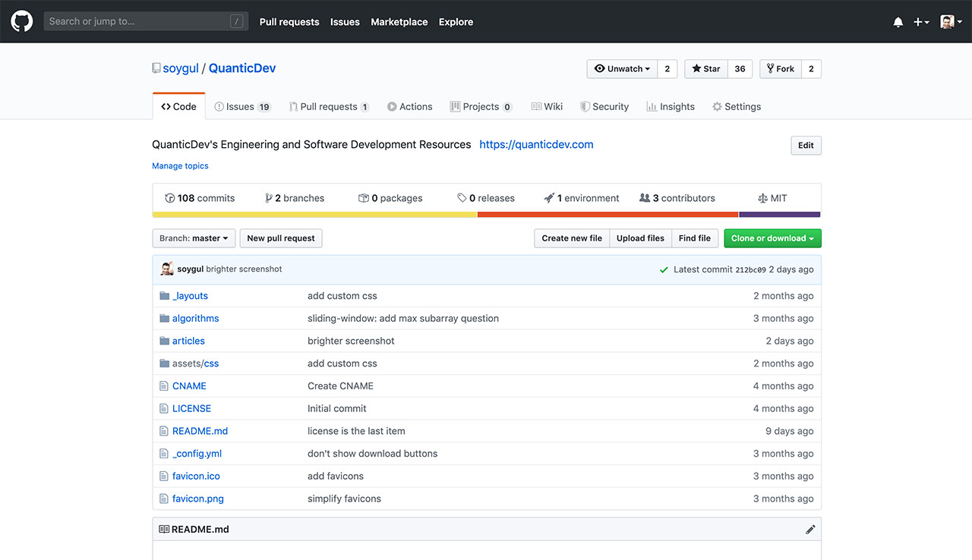
Task: Toggle the Unwatch button
Action: 622,69
